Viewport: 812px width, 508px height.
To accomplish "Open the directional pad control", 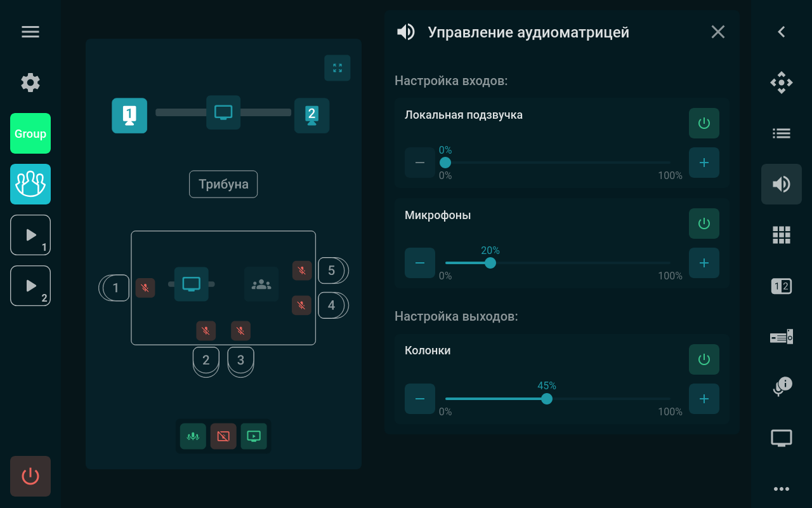I will (782, 83).
